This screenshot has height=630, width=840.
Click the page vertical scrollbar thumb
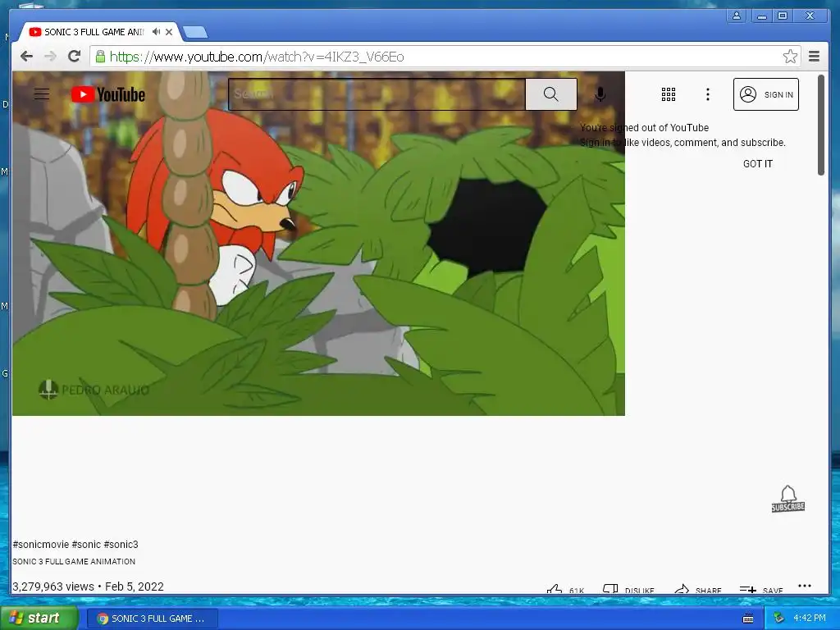click(820, 125)
